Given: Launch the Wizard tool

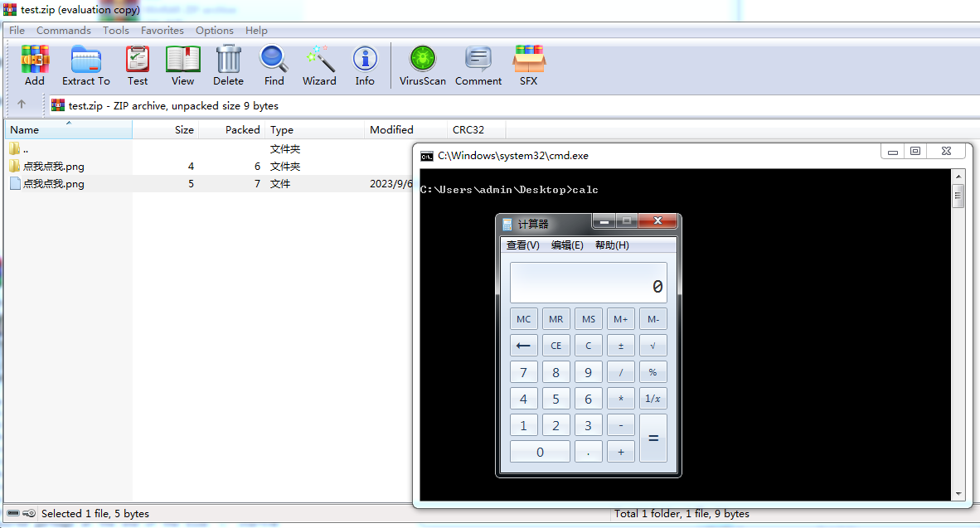Looking at the screenshot, I should (319, 65).
